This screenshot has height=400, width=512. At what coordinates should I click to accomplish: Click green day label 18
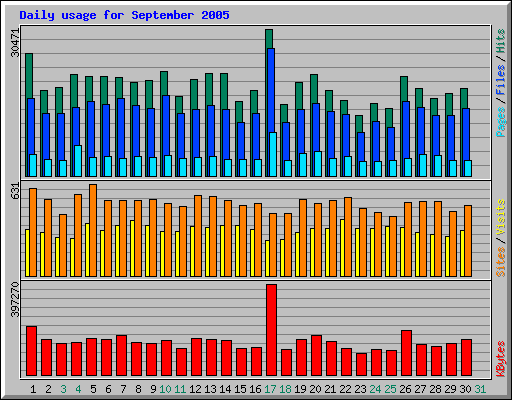click(285, 389)
